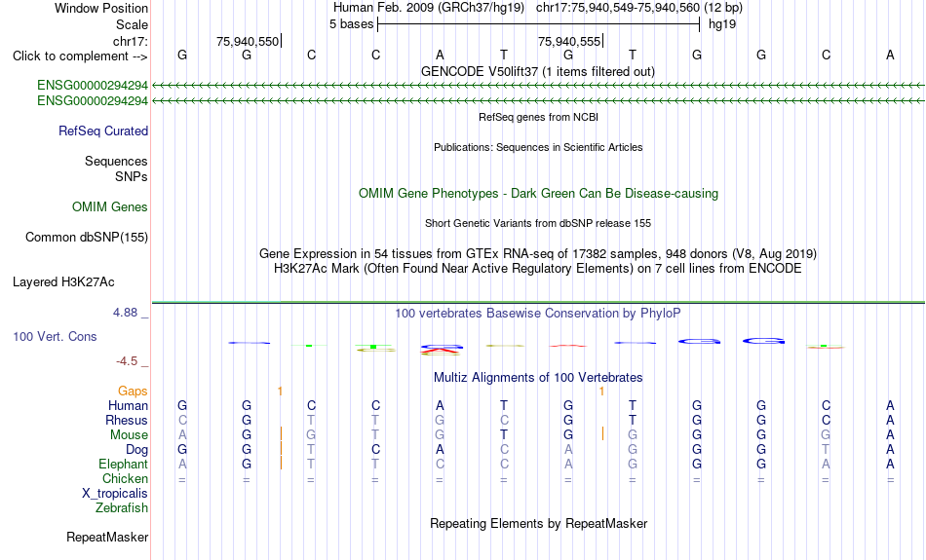Viewport: 926px width, 560px height.
Task: Click 'Click to complement -->' label
Action: coord(80,56)
